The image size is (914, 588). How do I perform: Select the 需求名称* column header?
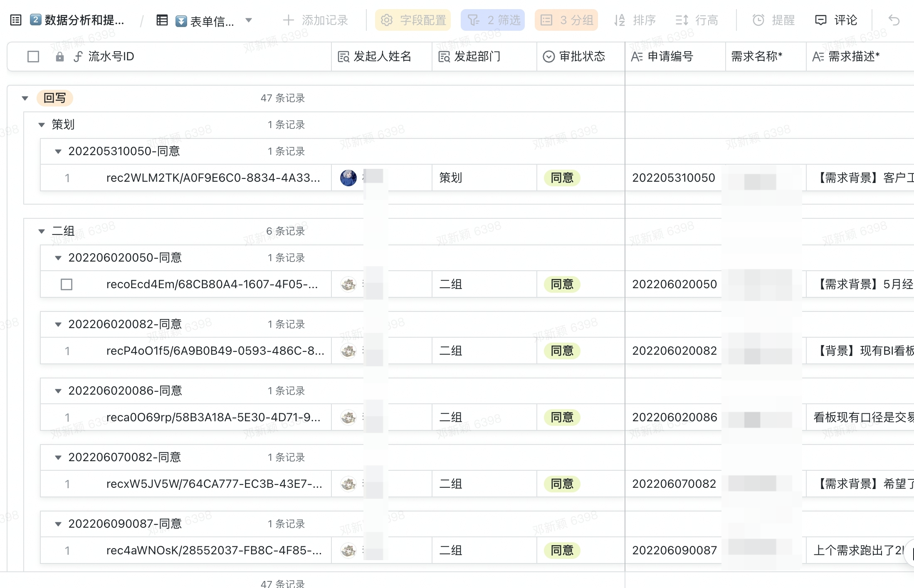click(766, 57)
